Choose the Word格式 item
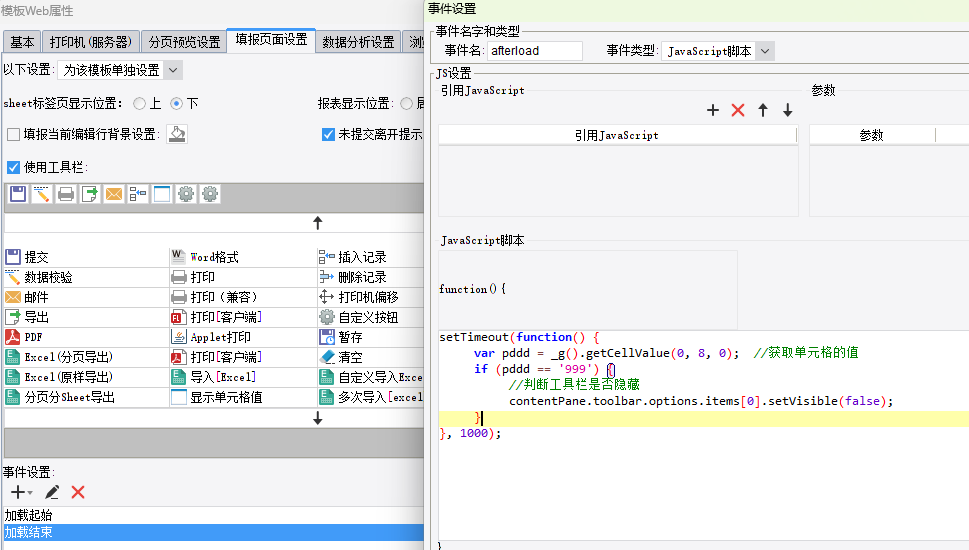Screen dimensions: 969x550 click(x=205, y=257)
